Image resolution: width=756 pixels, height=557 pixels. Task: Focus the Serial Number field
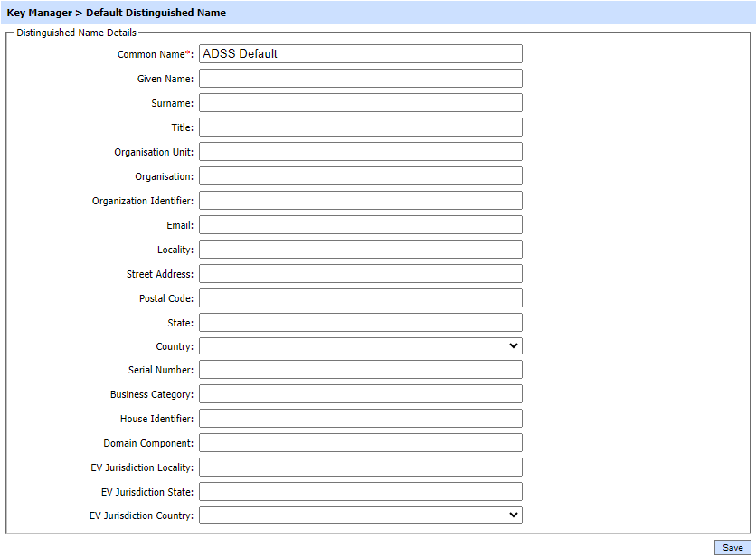[x=360, y=370]
